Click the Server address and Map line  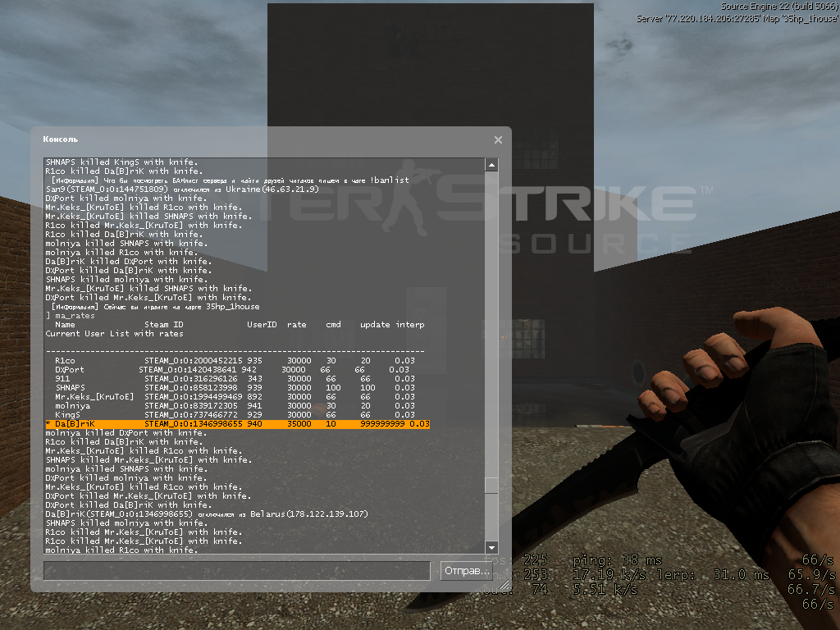coord(737,19)
